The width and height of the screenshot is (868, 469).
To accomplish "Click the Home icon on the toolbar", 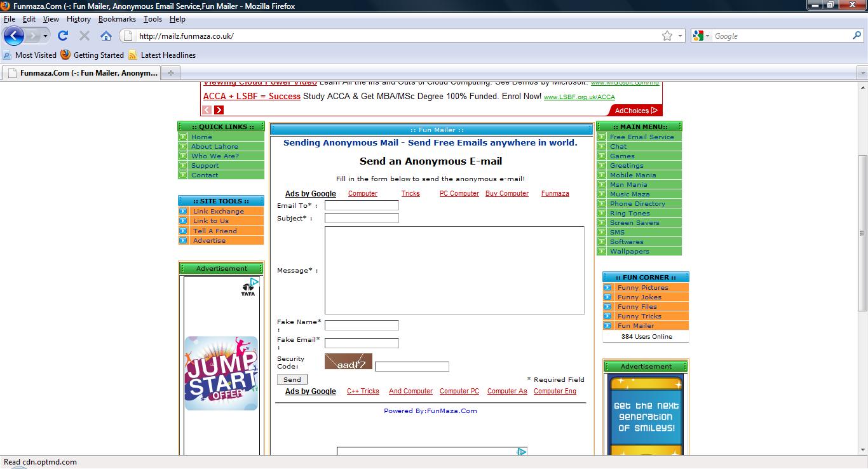I will 105,36.
